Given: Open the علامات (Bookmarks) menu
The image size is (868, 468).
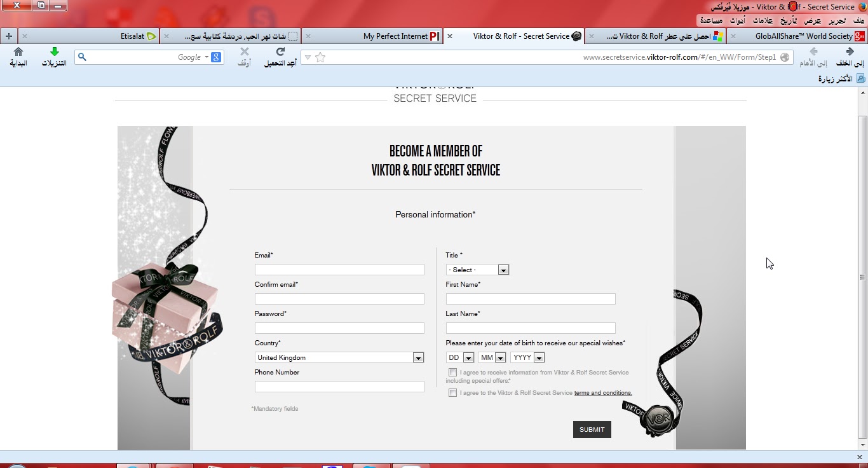Looking at the screenshot, I should [x=763, y=21].
